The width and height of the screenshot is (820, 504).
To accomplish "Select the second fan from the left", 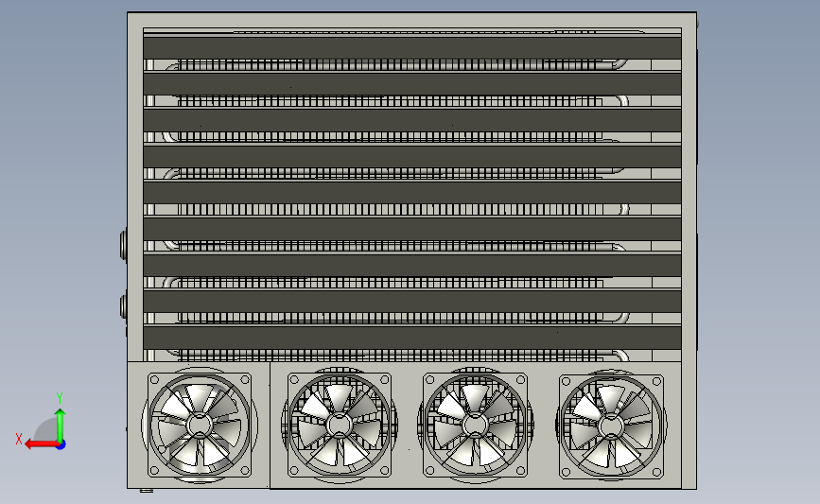I will 340,426.
